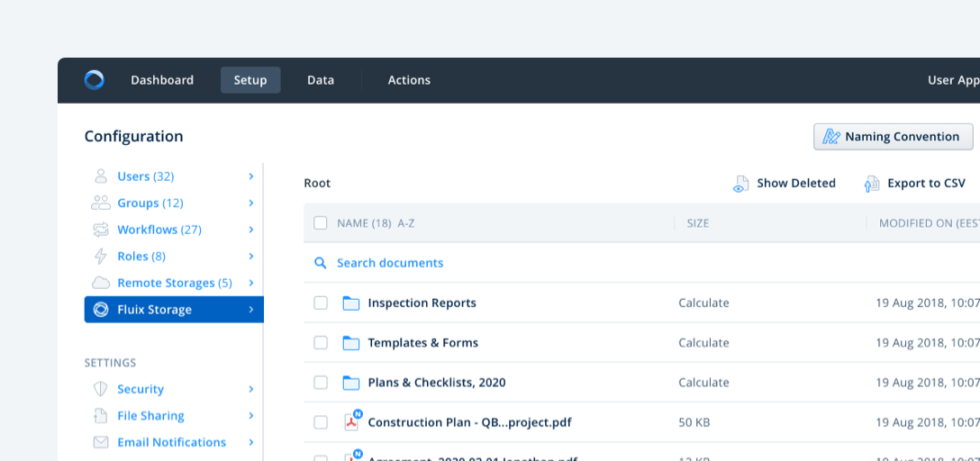Switch to the Data tab
This screenshot has width=980, height=461.
click(x=321, y=80)
